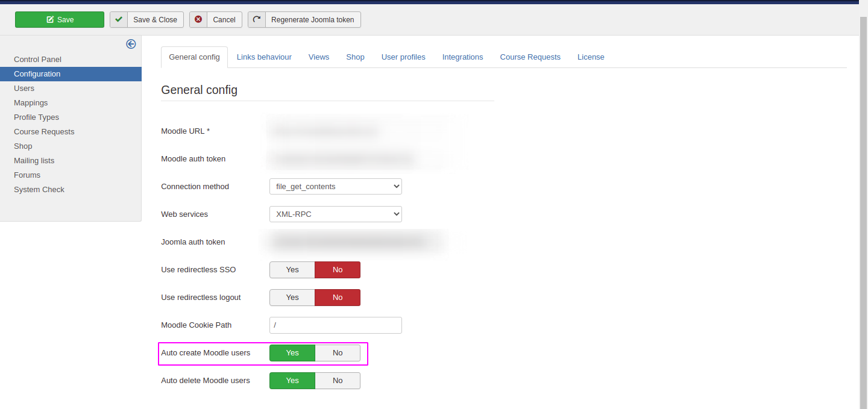Select the User profiles tab

tap(403, 57)
